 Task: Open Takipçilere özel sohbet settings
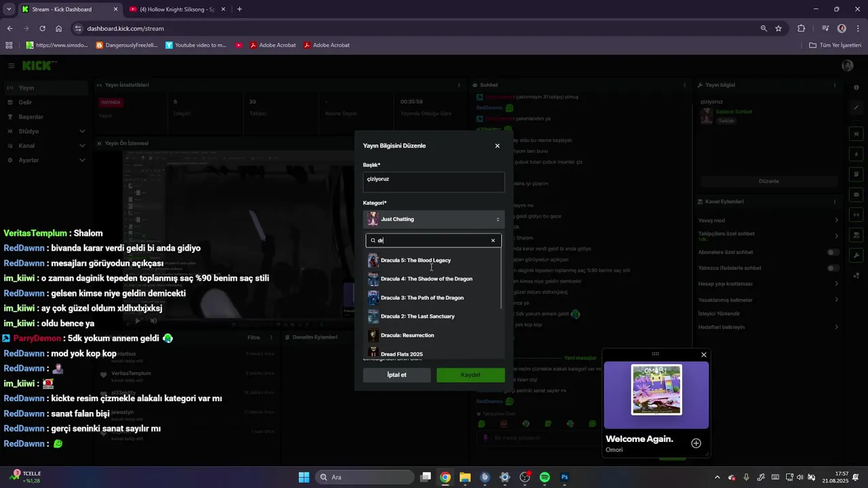click(768, 237)
